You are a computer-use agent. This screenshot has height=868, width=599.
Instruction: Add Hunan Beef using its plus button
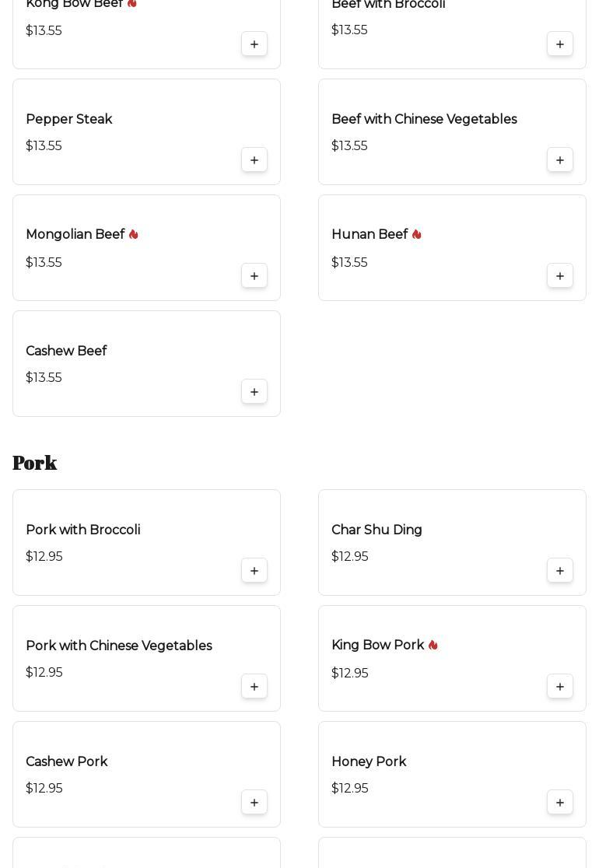click(x=560, y=276)
